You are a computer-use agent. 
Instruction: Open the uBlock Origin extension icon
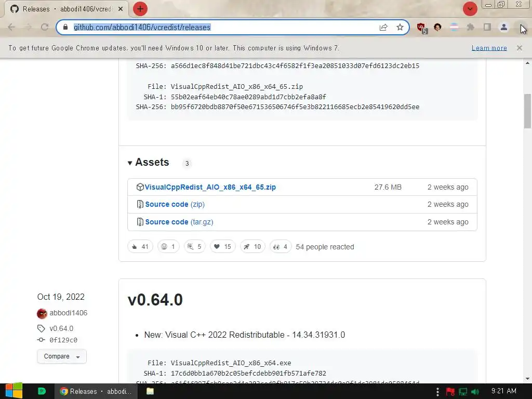point(421,28)
